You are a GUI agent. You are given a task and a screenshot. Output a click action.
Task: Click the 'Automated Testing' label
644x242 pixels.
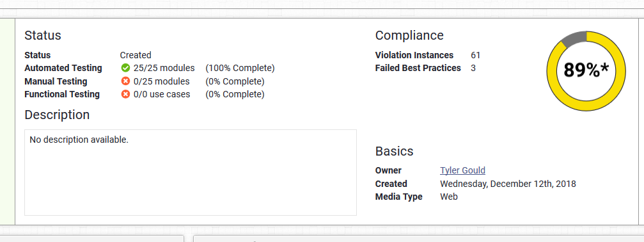tap(63, 68)
